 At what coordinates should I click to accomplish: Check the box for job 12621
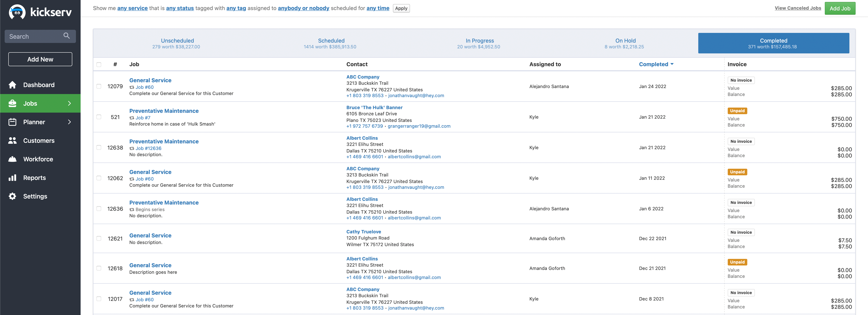click(99, 239)
